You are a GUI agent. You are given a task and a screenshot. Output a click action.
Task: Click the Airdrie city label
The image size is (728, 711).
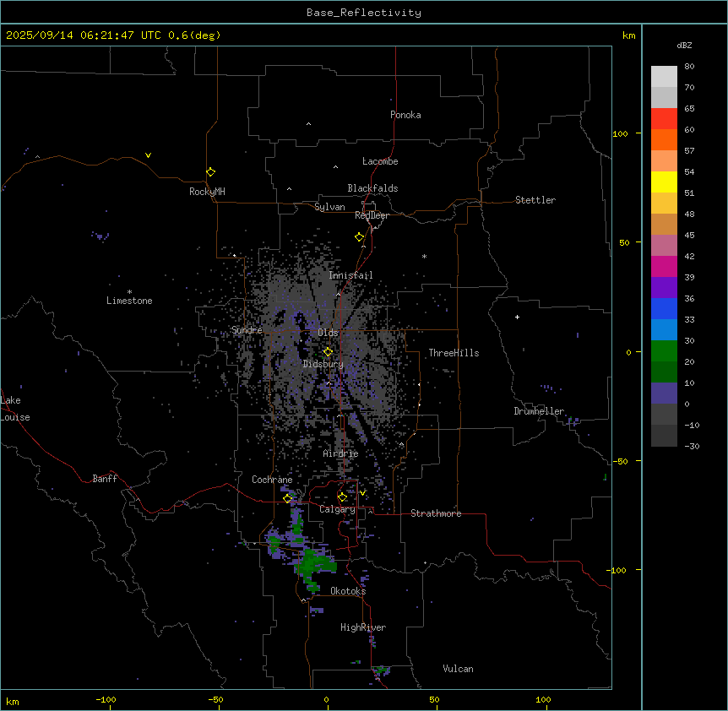(340, 453)
